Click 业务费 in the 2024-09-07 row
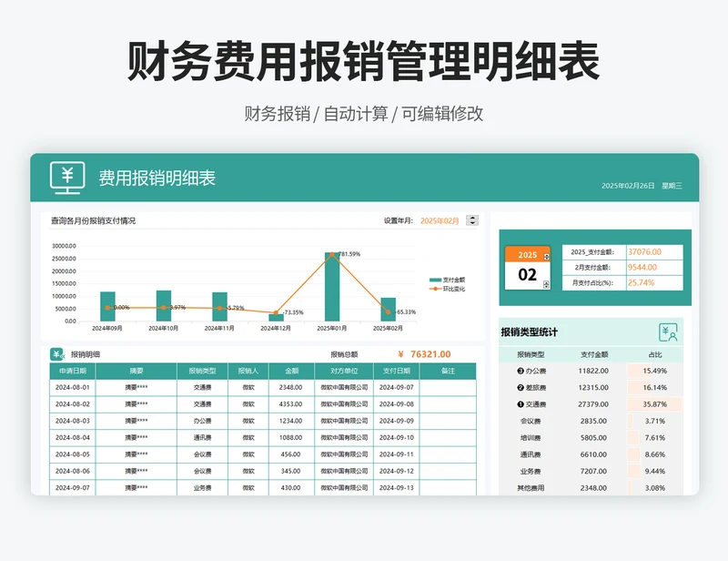 coord(202,487)
